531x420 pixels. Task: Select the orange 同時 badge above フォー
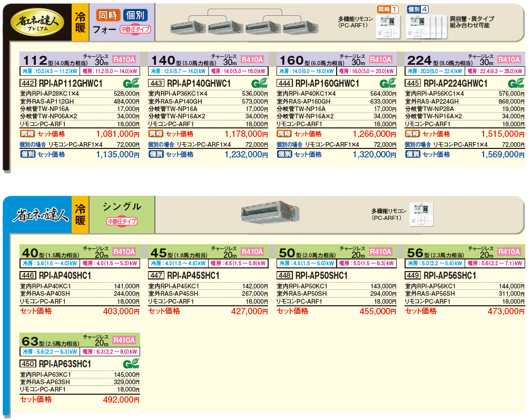coord(107,15)
